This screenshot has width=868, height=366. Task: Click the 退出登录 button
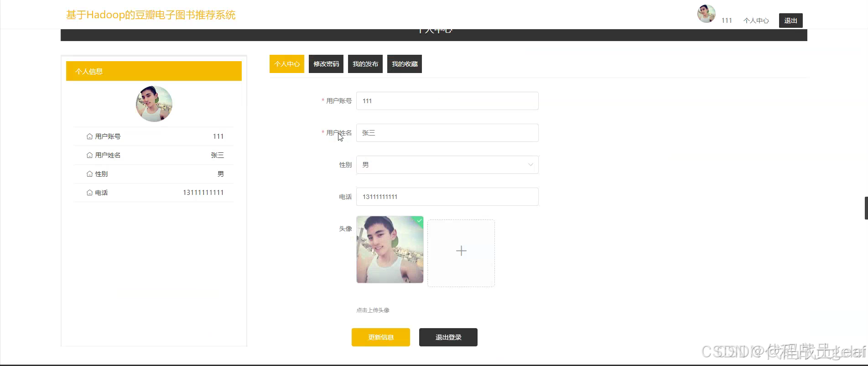pyautogui.click(x=448, y=337)
